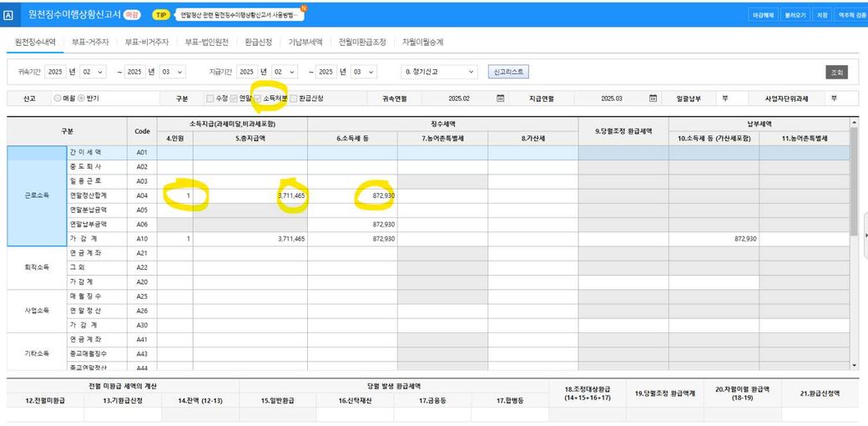Viewport: 868px width, 426px height.
Task: Click the orange N notification badge
Action: point(303,8)
